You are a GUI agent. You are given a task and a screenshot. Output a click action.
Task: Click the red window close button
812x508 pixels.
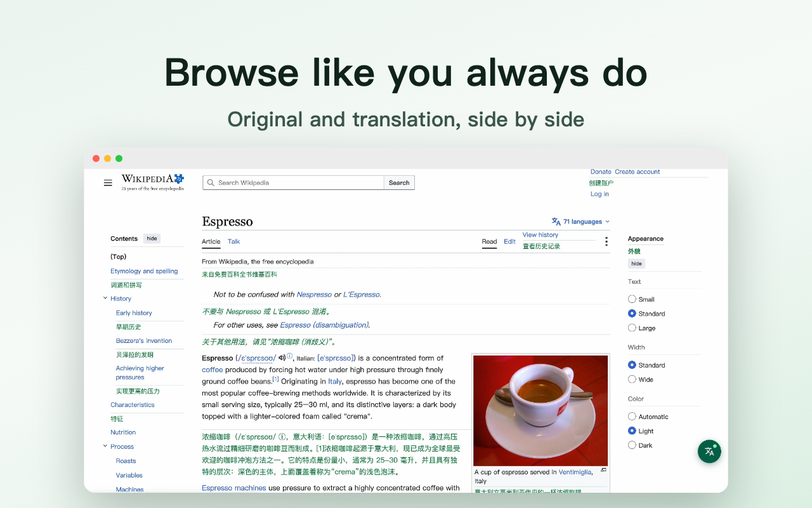pyautogui.click(x=96, y=159)
